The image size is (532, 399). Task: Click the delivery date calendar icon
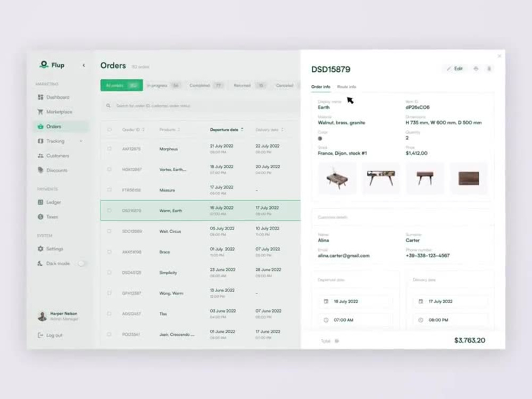(421, 301)
